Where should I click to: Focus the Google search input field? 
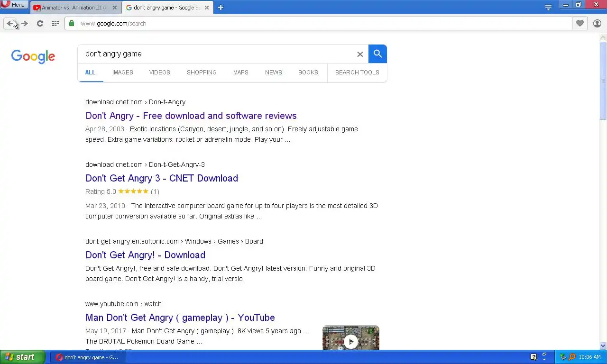(x=218, y=54)
